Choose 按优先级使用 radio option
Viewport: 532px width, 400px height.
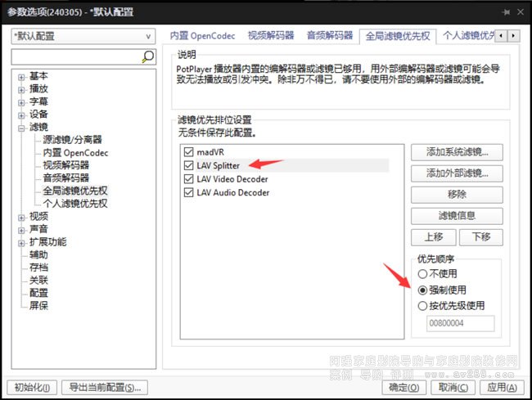pos(422,306)
